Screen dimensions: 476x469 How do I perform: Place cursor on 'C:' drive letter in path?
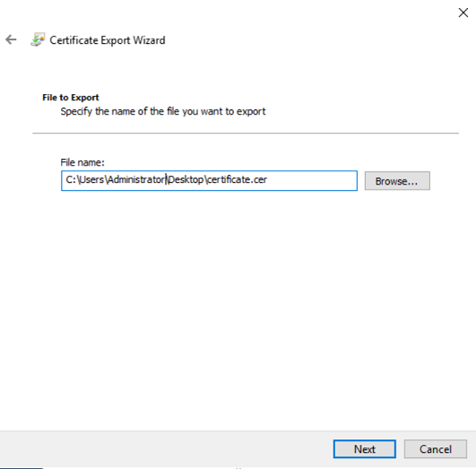click(71, 179)
